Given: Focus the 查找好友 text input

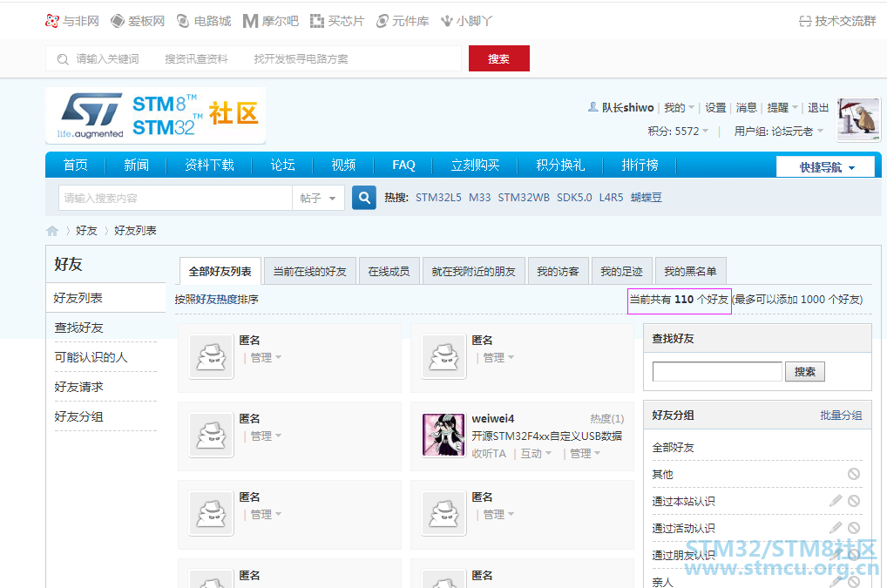Looking at the screenshot, I should [717, 371].
